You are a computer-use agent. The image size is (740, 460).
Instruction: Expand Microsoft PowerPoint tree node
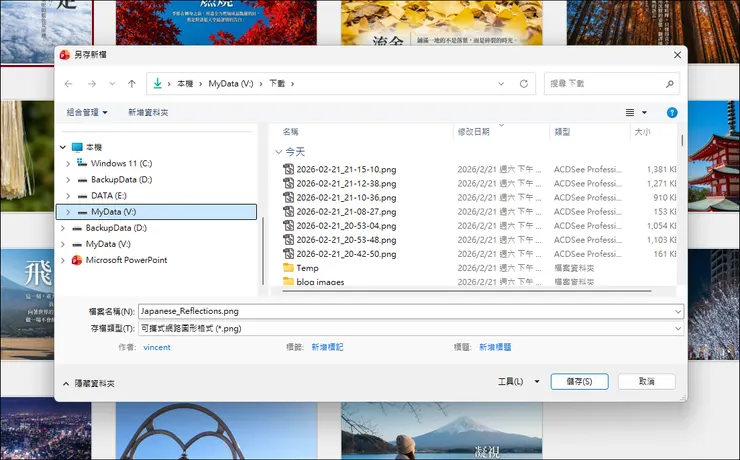coord(63,260)
